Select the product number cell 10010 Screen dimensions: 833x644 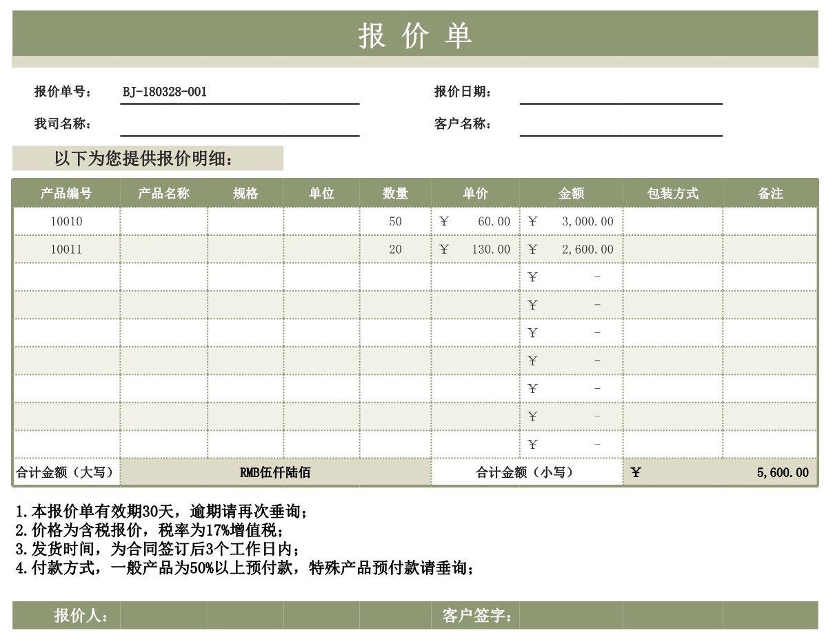coord(66,222)
